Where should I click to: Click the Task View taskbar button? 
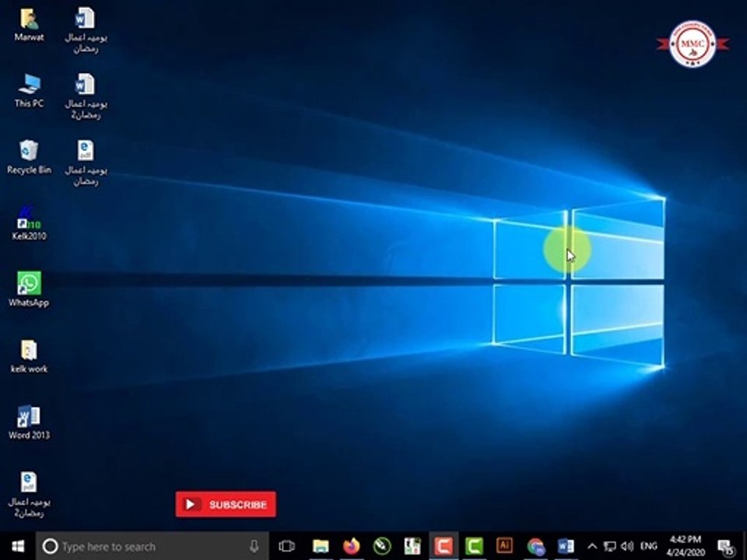tap(287, 546)
